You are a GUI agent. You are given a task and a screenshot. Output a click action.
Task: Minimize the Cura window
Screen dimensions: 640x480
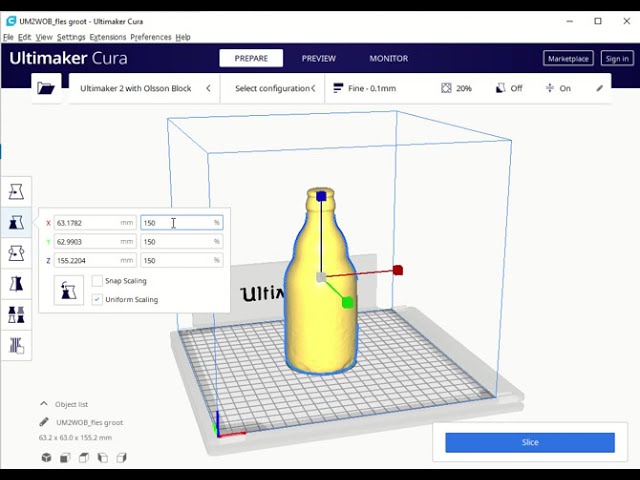coord(570,21)
